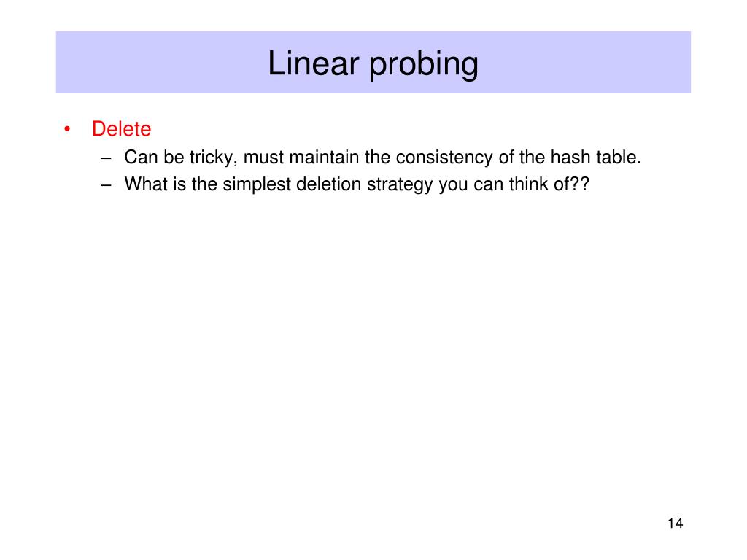Click the red bullet dot before Delete
This screenshot has width=747, height=560.
pos(67,129)
